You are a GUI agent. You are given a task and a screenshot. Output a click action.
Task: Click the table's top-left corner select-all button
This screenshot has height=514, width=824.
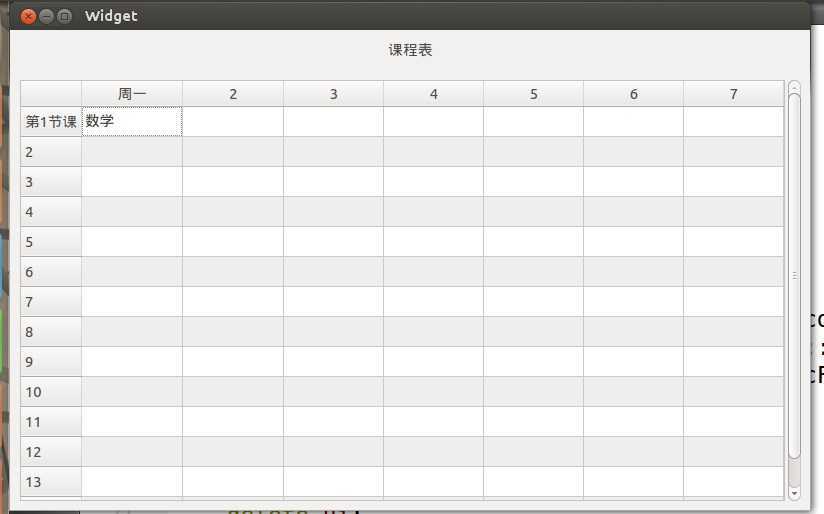point(51,94)
